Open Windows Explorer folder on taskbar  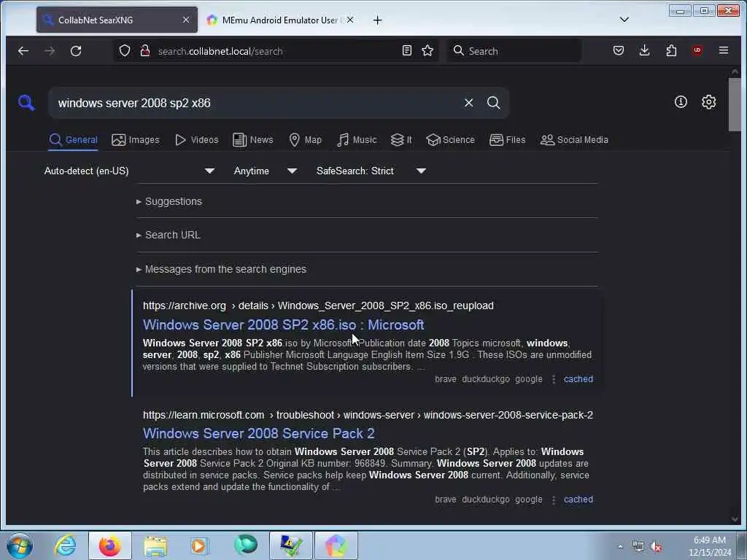click(155, 545)
